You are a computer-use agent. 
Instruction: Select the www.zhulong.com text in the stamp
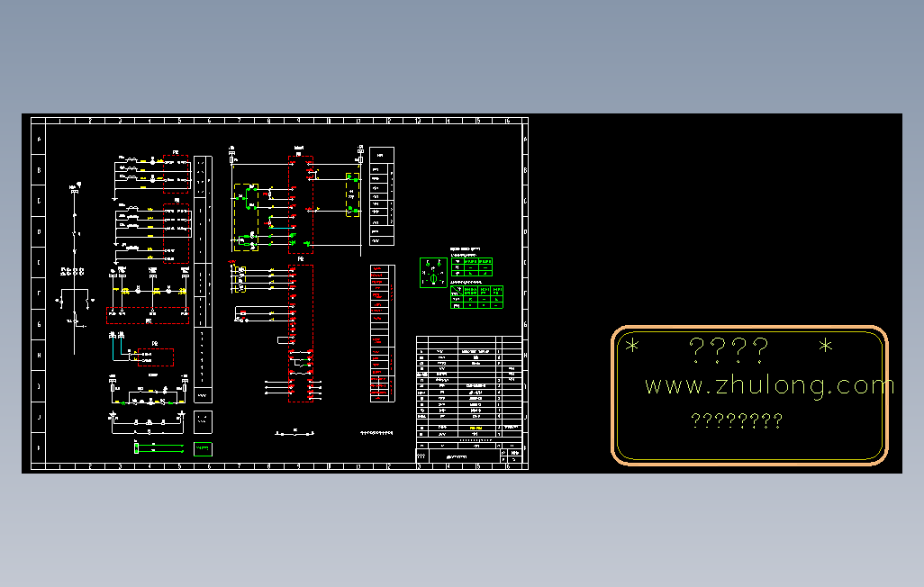(770, 386)
